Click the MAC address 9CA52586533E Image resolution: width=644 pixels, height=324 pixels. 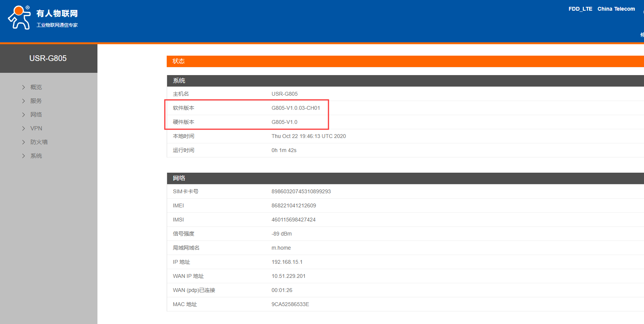pos(290,304)
